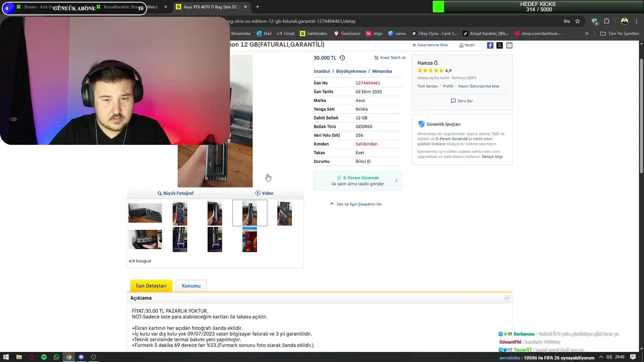Click seller name Hamza Ö.
Image resolution: width=644 pixels, height=362 pixels.
[428, 63]
